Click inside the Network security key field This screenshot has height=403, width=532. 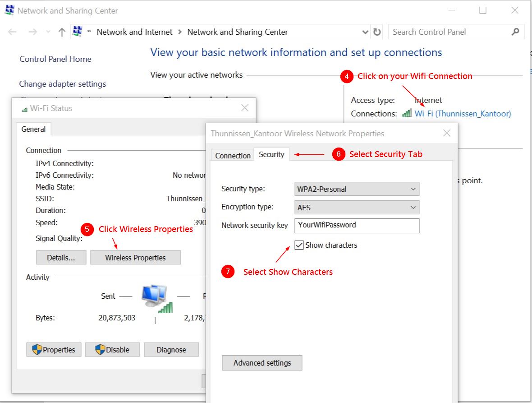click(357, 225)
